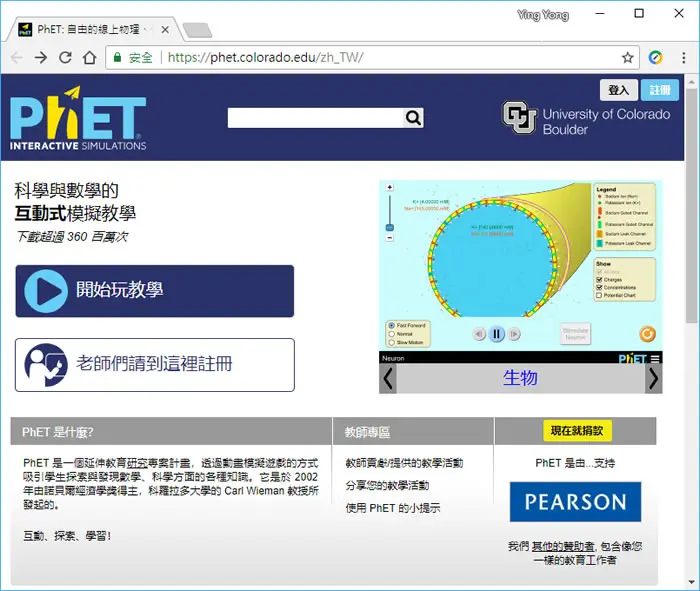Bookmark page with star icon
700x591 pixels.
(628, 58)
